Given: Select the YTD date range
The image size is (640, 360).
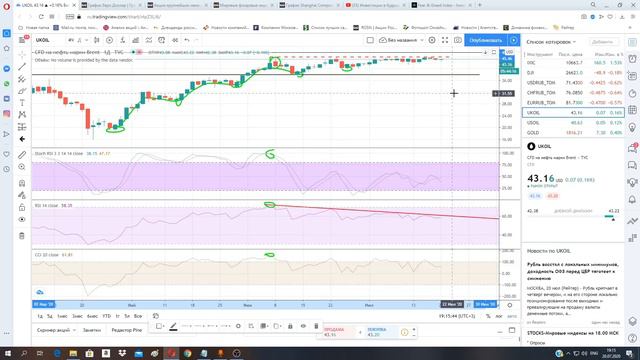Looking at the screenshot, I should click(x=107, y=316).
